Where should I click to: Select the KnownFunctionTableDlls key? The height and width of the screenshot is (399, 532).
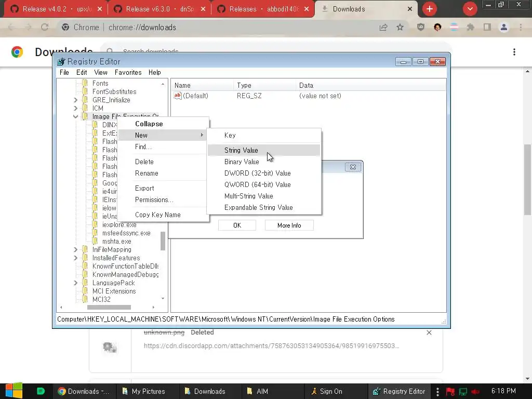coord(125,267)
